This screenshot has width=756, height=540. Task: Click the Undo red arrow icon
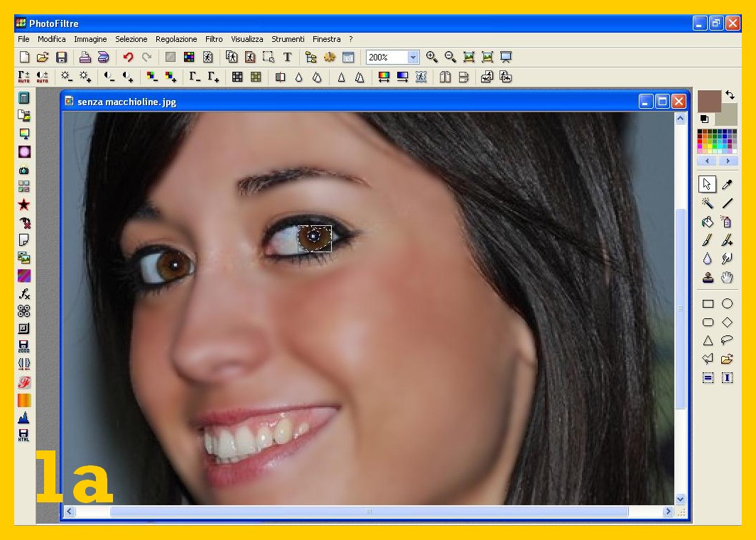point(128,57)
